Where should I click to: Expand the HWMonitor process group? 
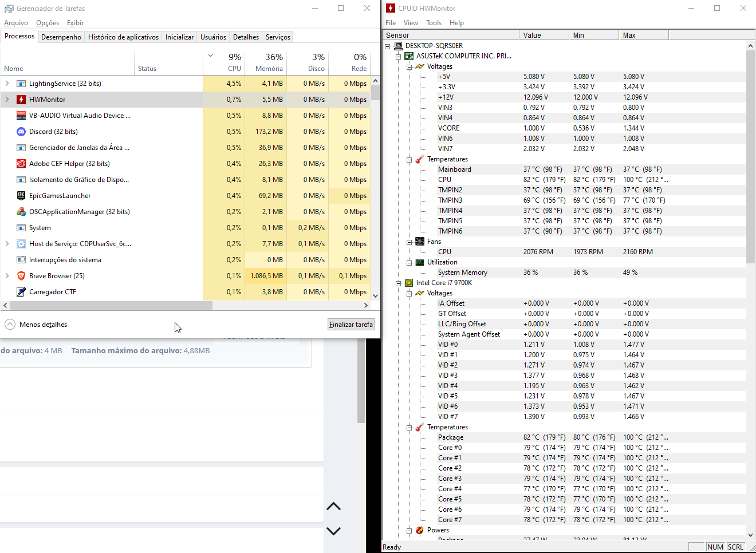[x=7, y=100]
